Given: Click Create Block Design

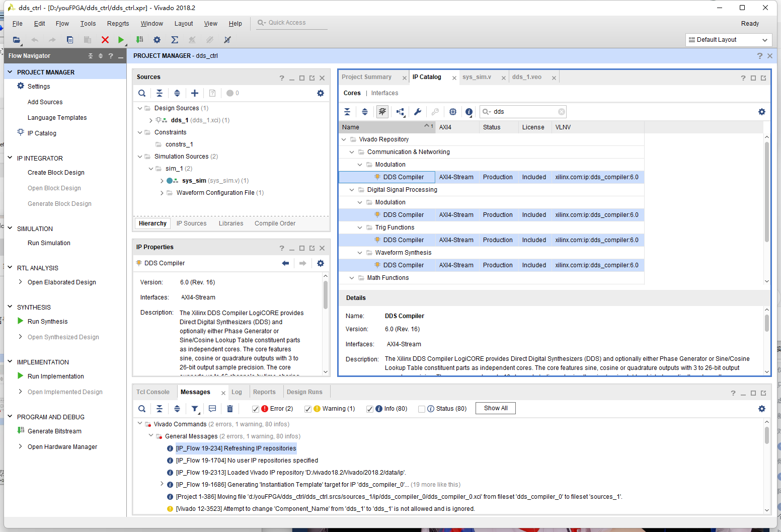Looking at the screenshot, I should coord(56,173).
